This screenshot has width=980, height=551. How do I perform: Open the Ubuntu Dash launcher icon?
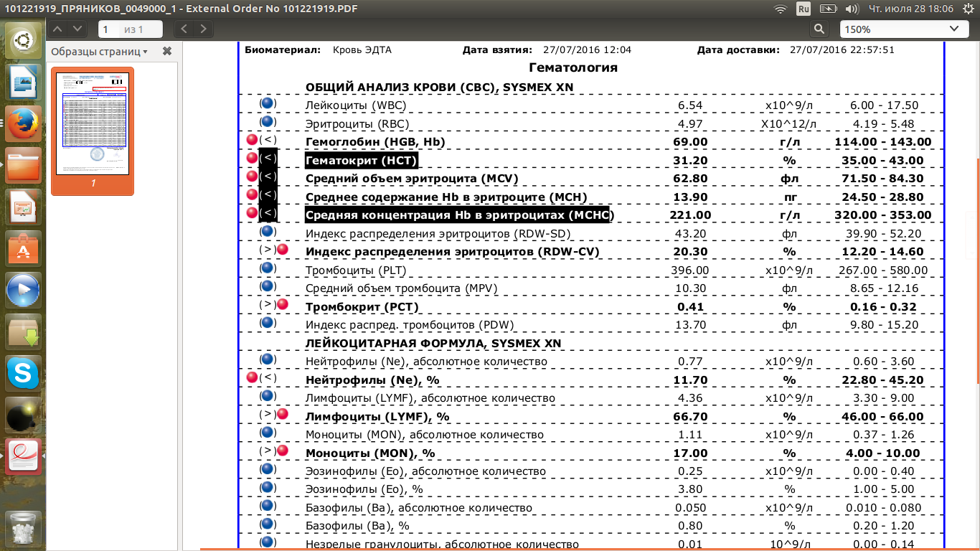pyautogui.click(x=24, y=42)
